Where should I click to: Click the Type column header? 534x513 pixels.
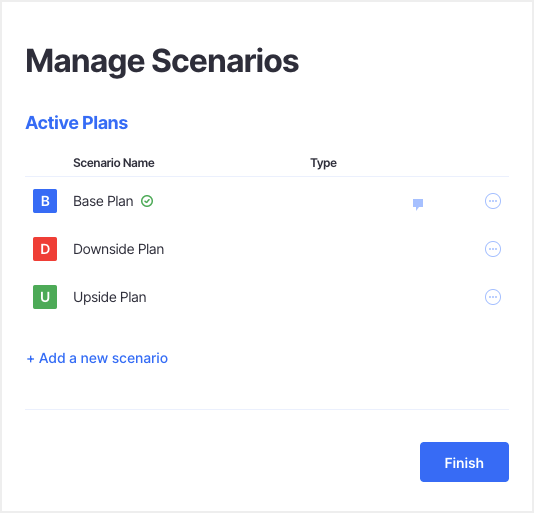(323, 163)
